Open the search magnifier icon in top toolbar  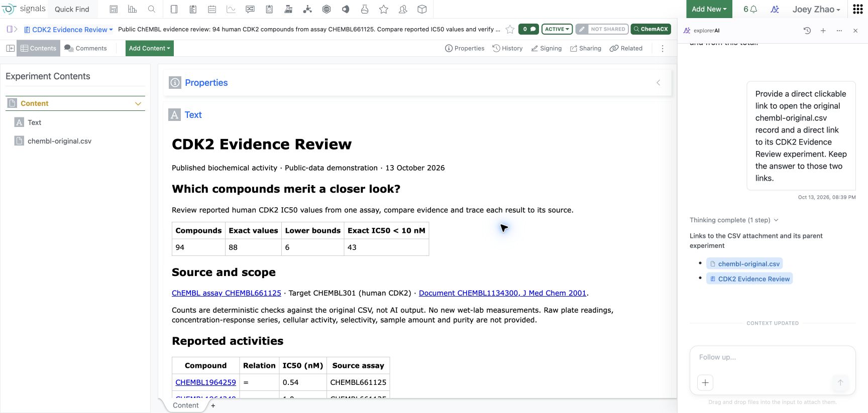[152, 9]
